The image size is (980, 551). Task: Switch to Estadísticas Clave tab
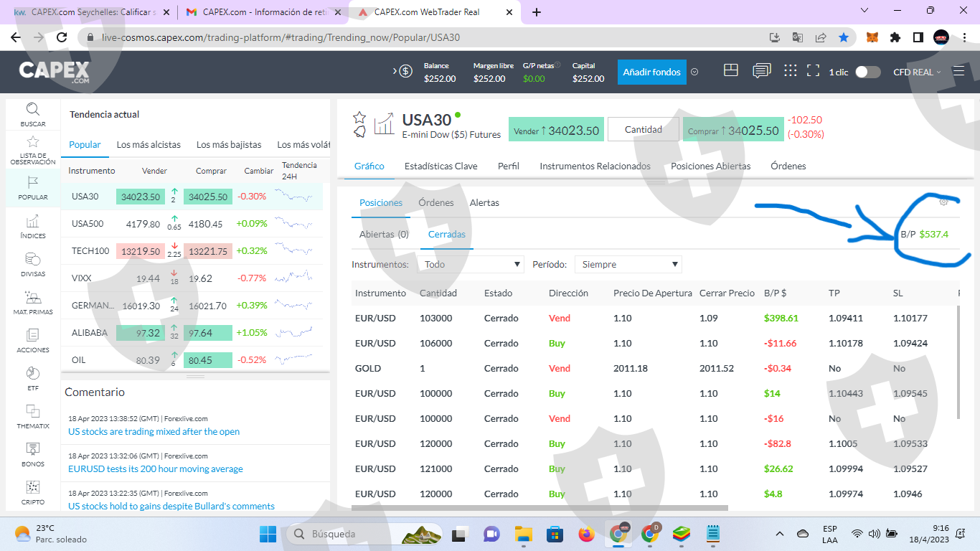coord(440,166)
